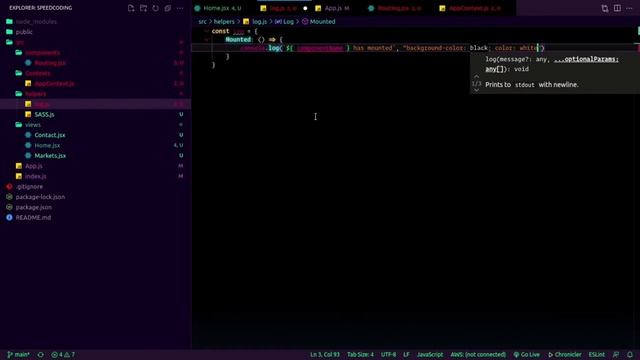640x360 pixels.
Task: Open problems errors and warnings count
Action: click(63, 355)
